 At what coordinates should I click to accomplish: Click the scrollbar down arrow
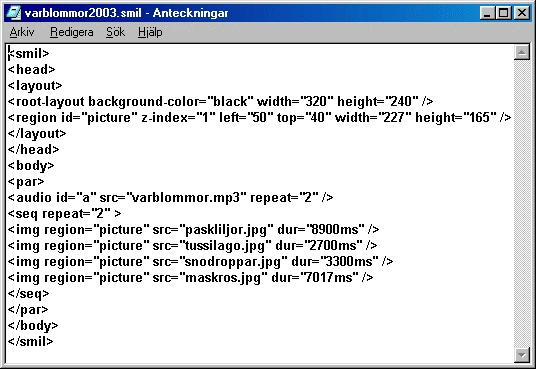(522, 355)
